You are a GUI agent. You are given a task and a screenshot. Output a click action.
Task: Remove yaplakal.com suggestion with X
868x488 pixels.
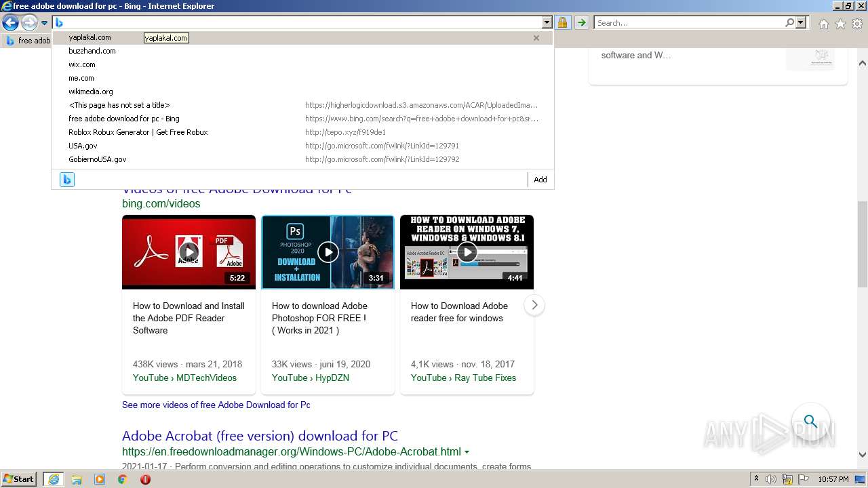coord(536,38)
